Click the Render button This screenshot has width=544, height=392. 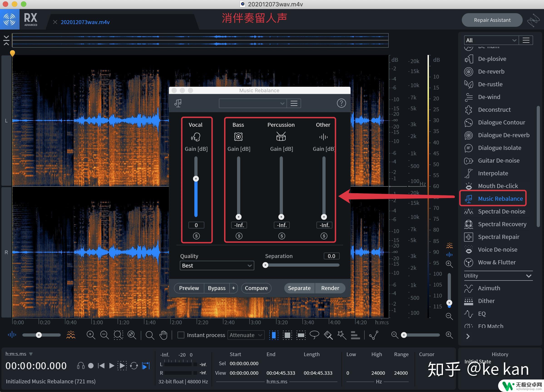tap(330, 288)
